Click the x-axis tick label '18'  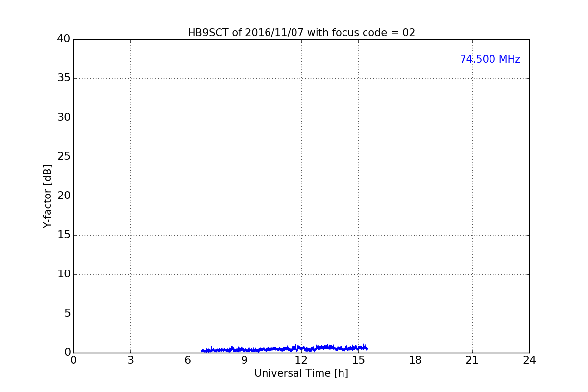point(416,360)
